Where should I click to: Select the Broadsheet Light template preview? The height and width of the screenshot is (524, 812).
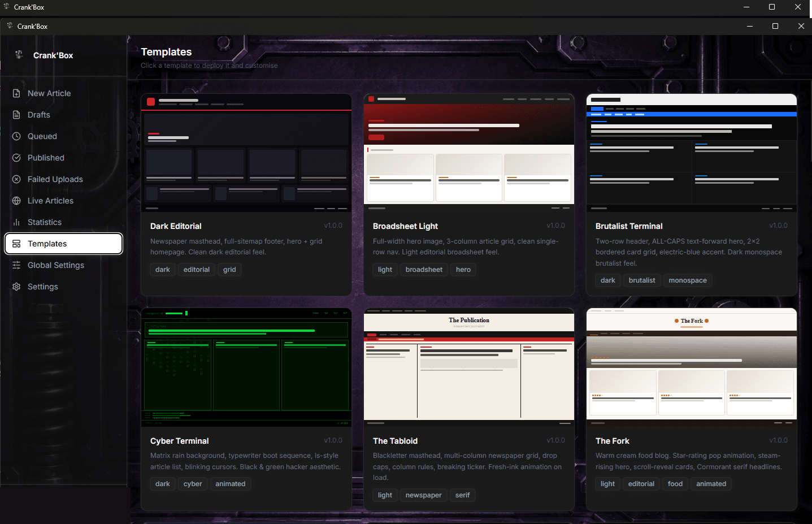coord(469,153)
